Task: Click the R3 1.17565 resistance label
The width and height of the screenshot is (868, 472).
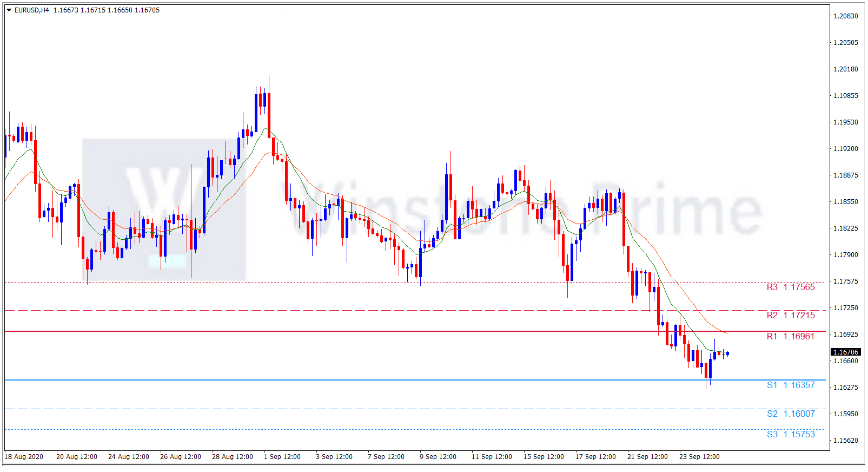Action: 790,287
